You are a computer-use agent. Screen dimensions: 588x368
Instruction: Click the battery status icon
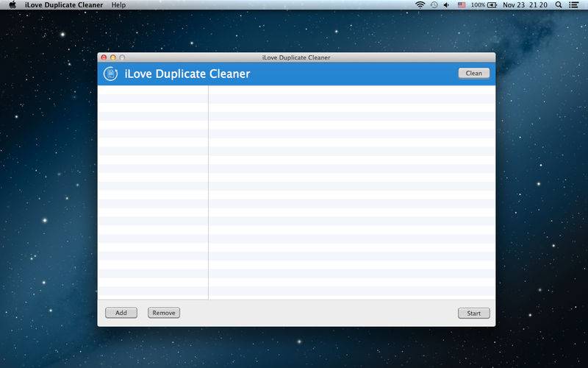coord(492,5)
